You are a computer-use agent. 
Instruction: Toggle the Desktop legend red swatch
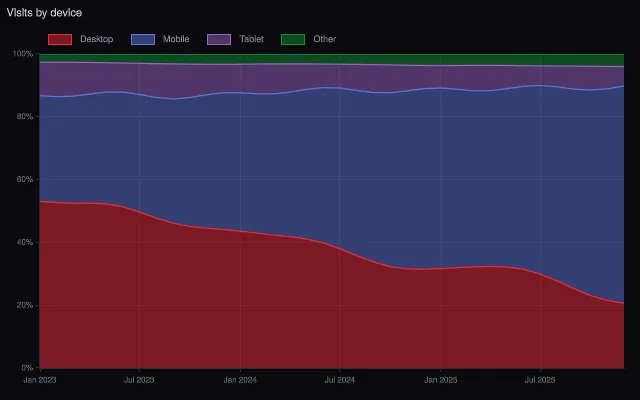pyautogui.click(x=60, y=39)
